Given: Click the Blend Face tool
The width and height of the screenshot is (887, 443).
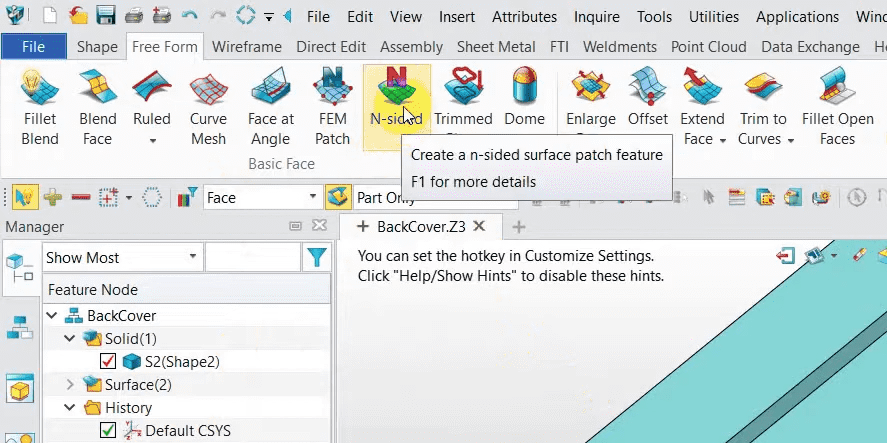Looking at the screenshot, I should click(x=97, y=107).
